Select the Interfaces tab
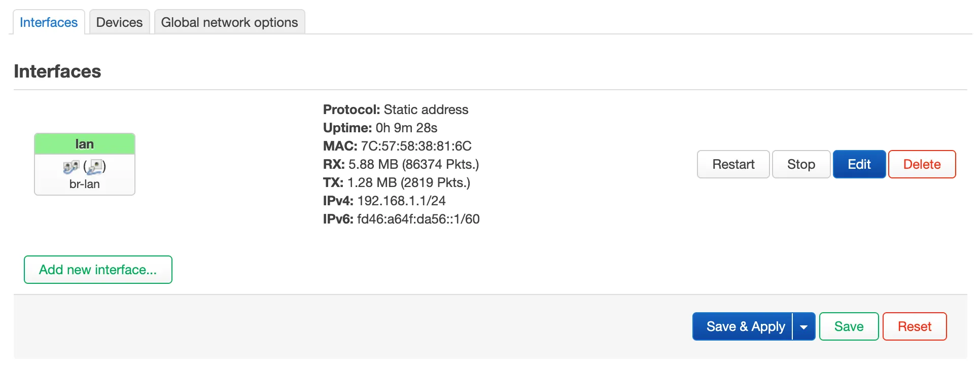 [x=49, y=22]
